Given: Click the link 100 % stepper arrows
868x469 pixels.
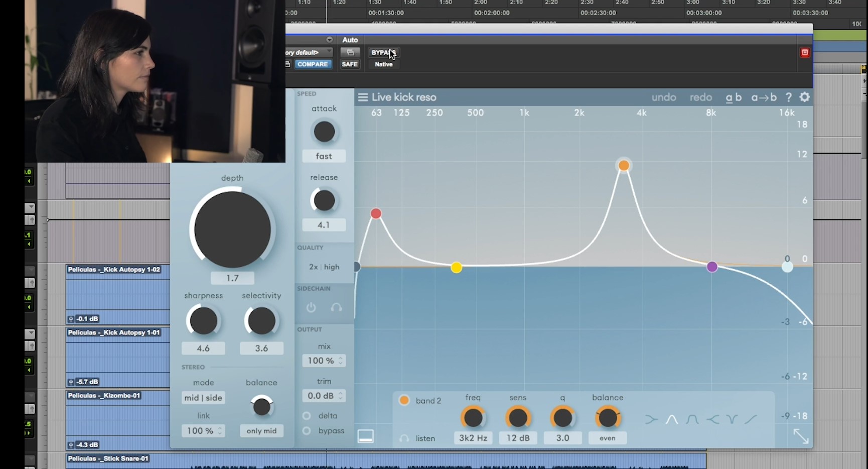Looking at the screenshot, I should pos(220,431).
